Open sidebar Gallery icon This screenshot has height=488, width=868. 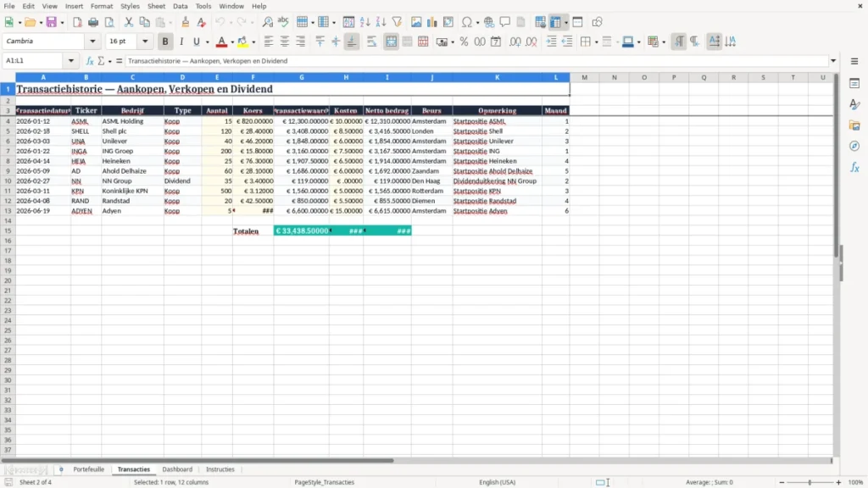[854, 125]
